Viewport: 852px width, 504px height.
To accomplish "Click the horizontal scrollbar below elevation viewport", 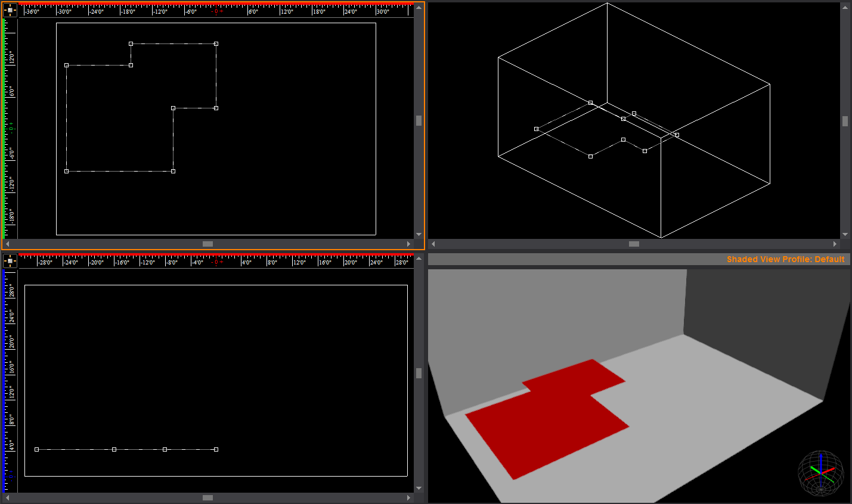I will click(x=207, y=496).
